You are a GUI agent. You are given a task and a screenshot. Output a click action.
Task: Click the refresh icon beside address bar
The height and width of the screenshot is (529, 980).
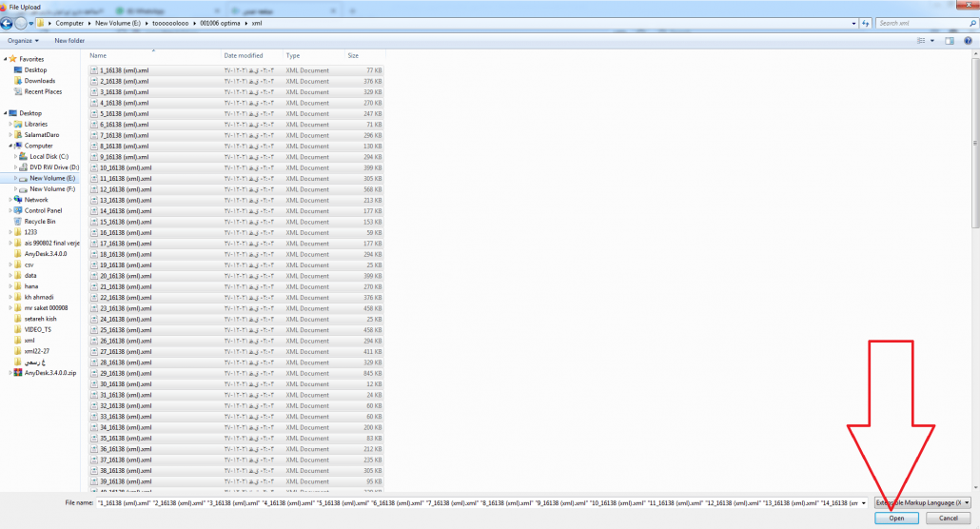864,23
